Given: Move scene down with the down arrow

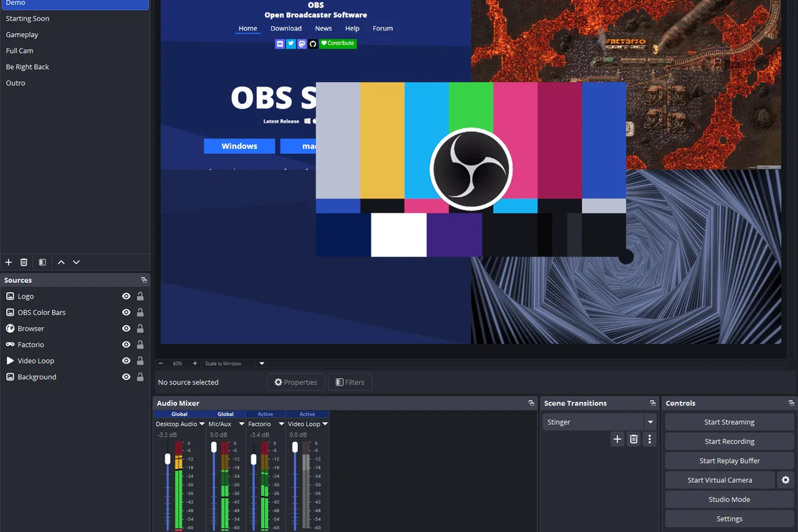Looking at the screenshot, I should [x=76, y=262].
